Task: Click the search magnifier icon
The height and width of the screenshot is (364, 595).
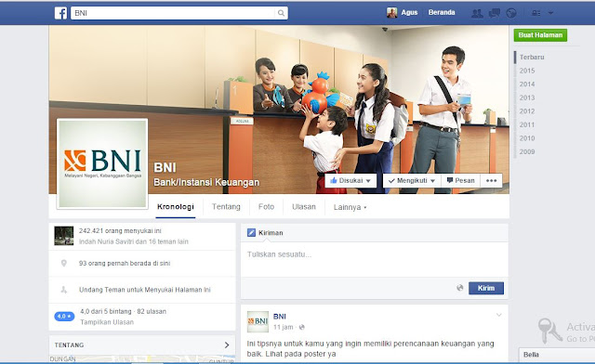Action: click(x=281, y=13)
